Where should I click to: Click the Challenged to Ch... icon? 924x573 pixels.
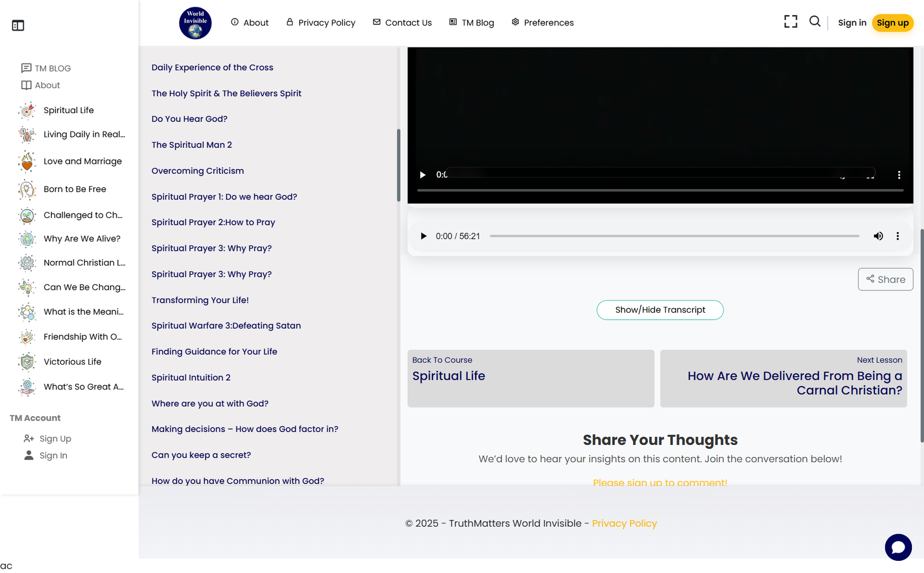click(27, 215)
